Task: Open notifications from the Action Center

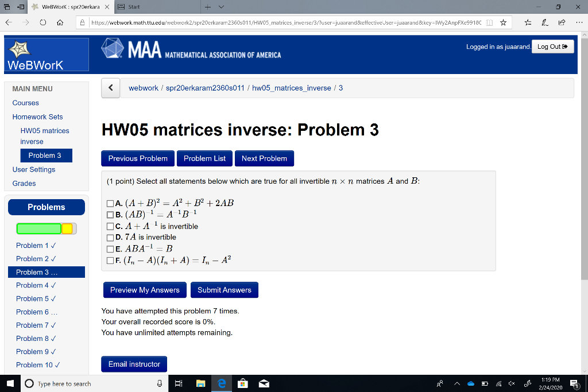Action: coord(574,383)
